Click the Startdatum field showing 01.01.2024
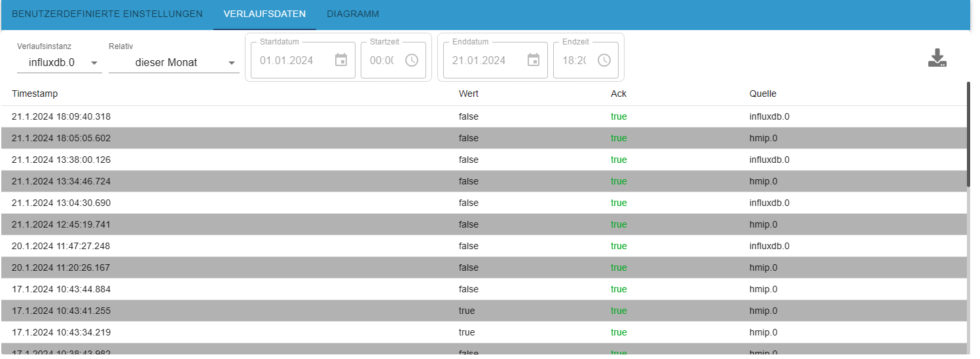The height and width of the screenshot is (359, 980). (287, 60)
